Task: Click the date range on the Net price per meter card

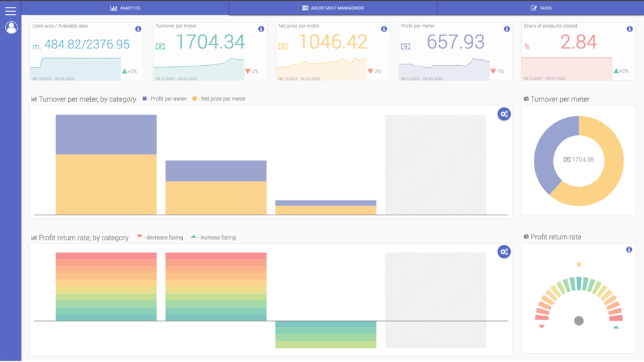Action: [x=299, y=79]
